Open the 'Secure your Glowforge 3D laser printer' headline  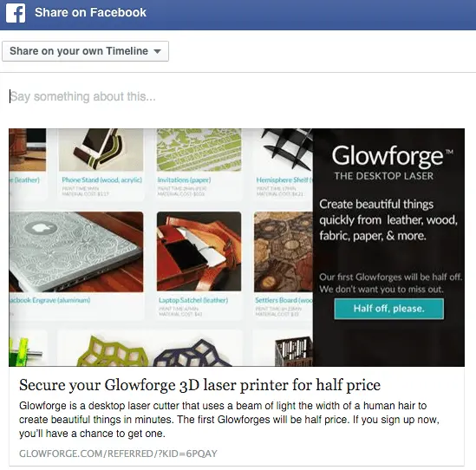(199, 385)
